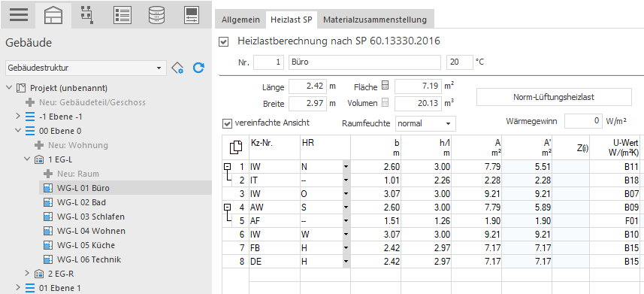Collapse the row 1 IW sub-element group
Screen dimensions: 644x294
pos(227,166)
